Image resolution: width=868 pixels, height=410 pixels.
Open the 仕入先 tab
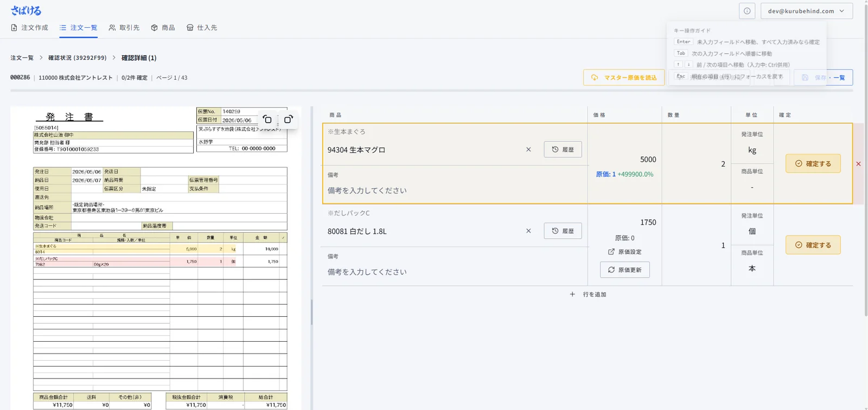pos(202,28)
